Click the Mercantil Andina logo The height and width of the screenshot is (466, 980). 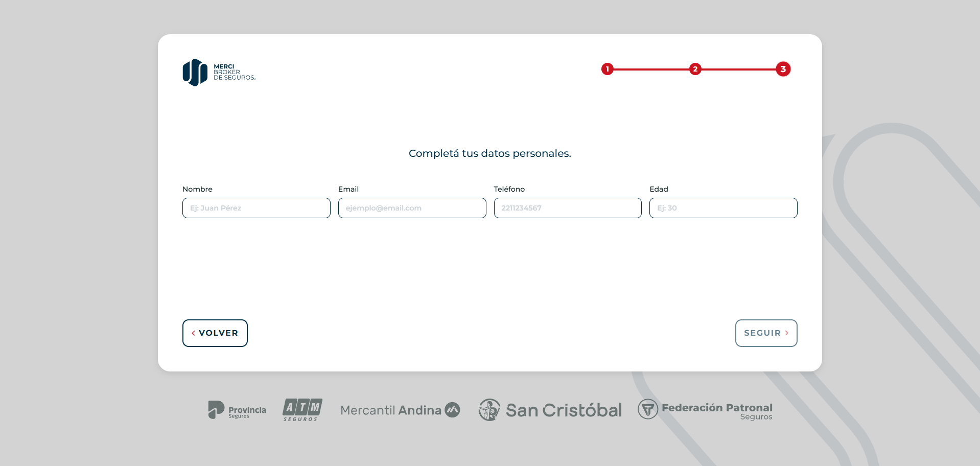[x=400, y=410]
